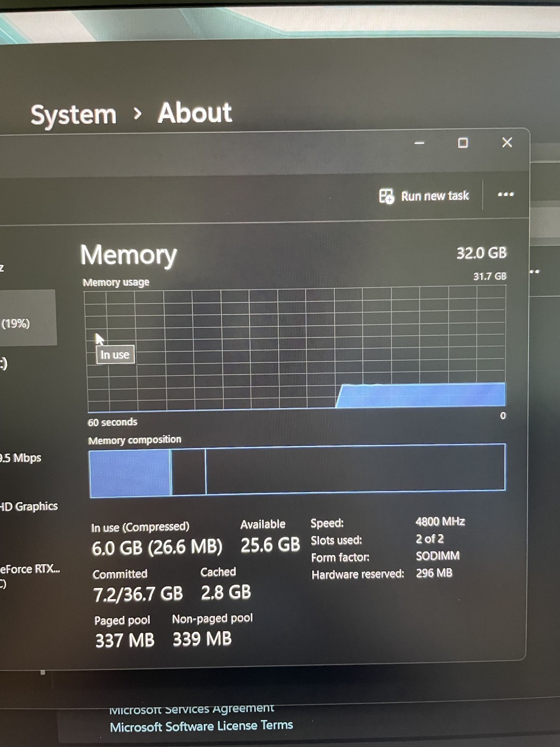Select the HD Graphics sidebar entry
560x747 pixels.
29,507
